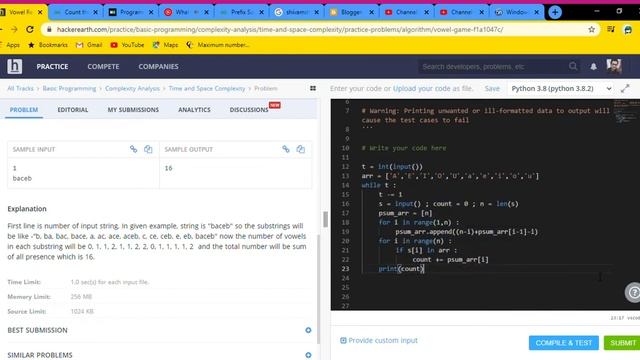This screenshot has width=640, height=360.
Task: Go forward in browser history
Action: pyautogui.click(x=14, y=29)
